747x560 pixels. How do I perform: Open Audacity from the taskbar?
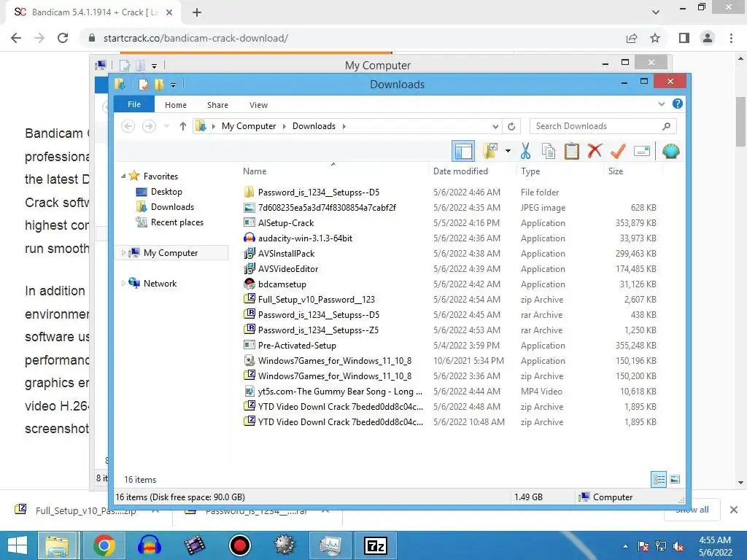point(149,545)
